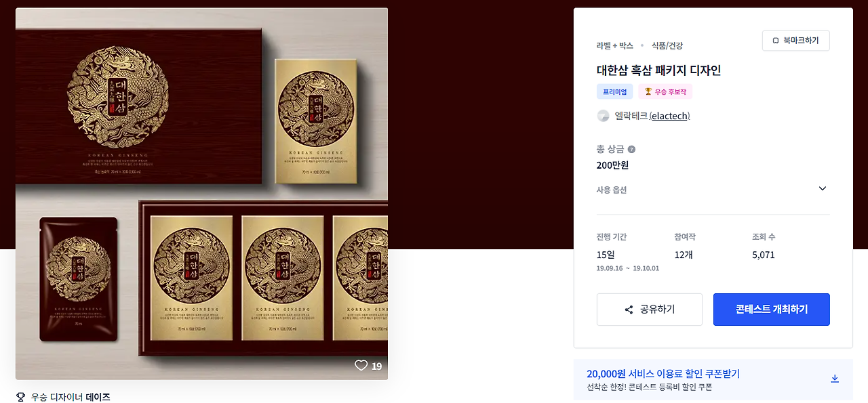Open the 사용 옵션 section label
868x403 pixels.
click(612, 190)
